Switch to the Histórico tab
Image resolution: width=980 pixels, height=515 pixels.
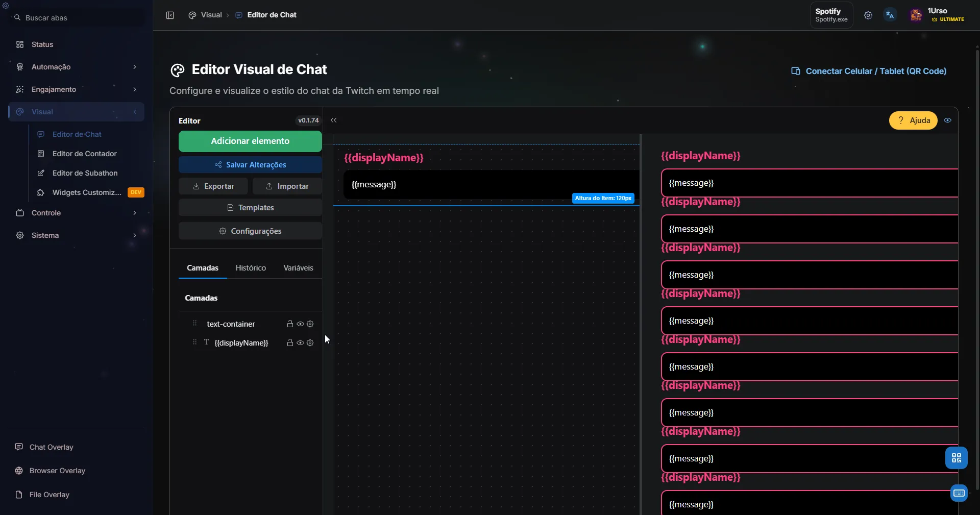click(x=250, y=267)
